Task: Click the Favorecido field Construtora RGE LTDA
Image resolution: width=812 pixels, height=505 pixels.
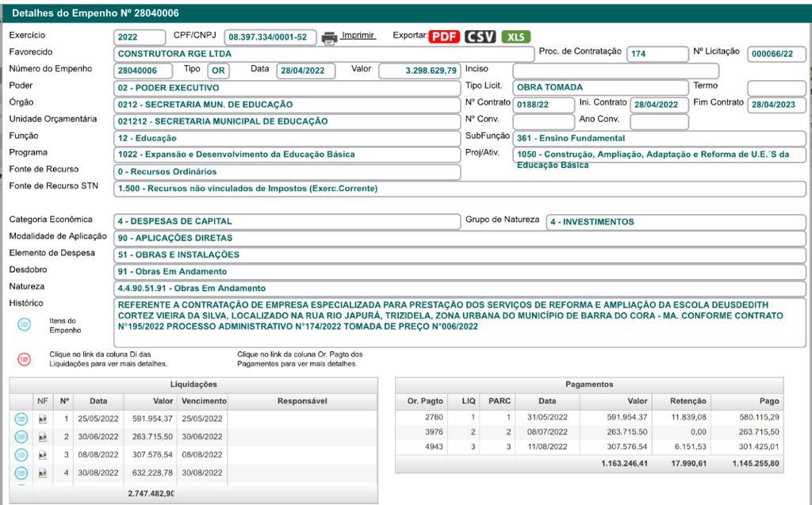Action: pos(324,54)
